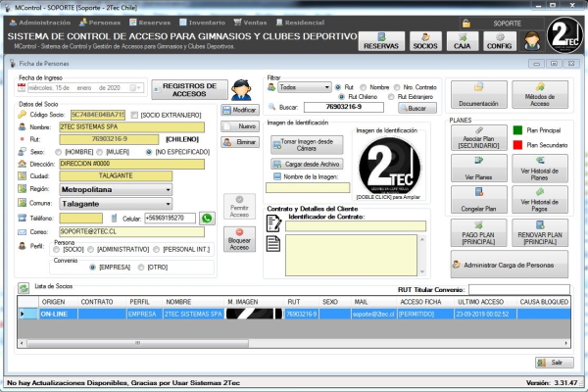Open the SOCIOS toolbar button

point(425,41)
